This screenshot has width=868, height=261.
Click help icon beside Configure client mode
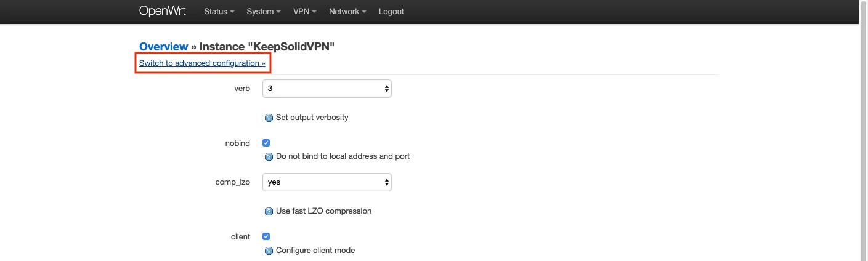click(x=269, y=251)
